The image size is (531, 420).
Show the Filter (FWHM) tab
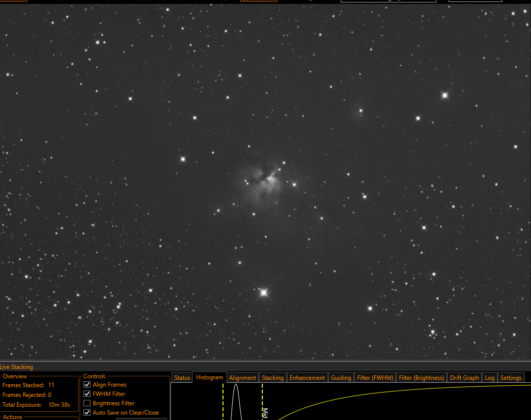tap(375, 378)
